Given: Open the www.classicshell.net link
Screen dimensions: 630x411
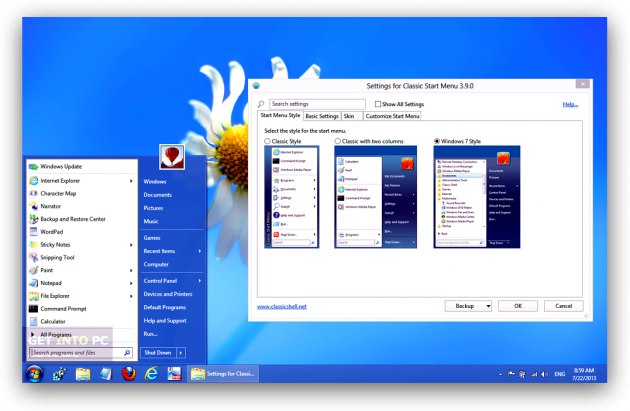Looking at the screenshot, I should [282, 307].
